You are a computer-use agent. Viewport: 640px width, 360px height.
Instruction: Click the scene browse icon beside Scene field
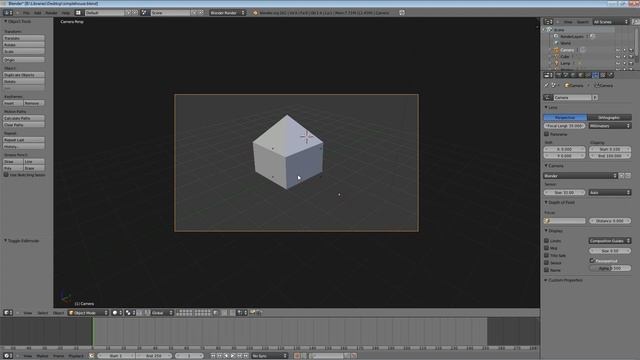click(x=144, y=13)
